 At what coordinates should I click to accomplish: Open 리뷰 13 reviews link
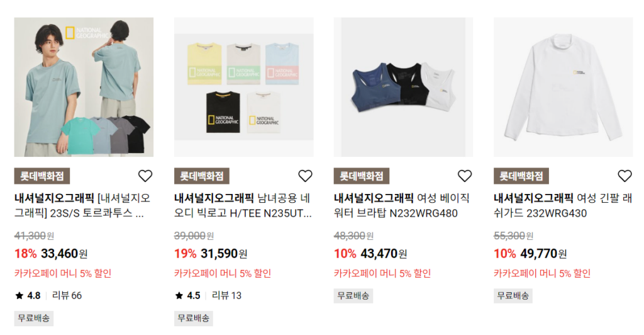tap(226, 295)
